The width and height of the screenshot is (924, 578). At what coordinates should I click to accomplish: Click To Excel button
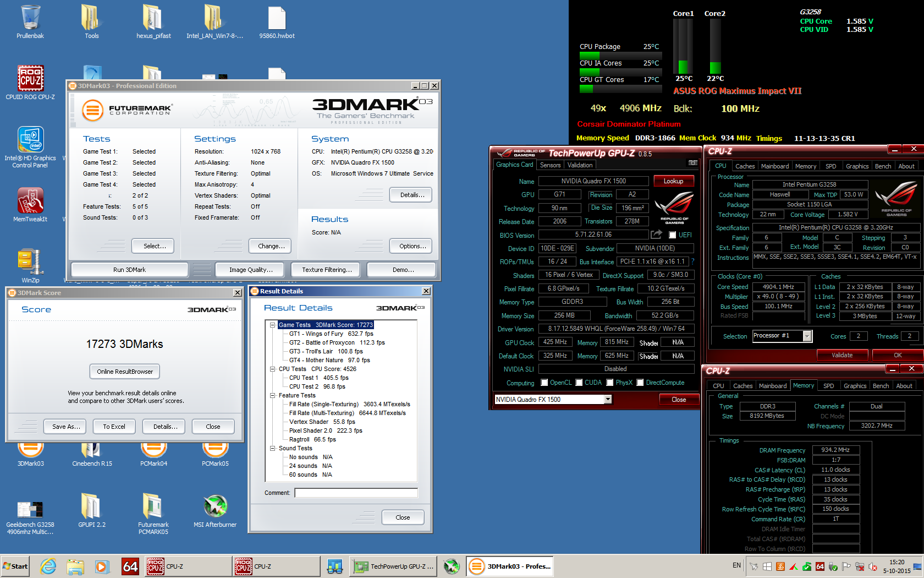point(114,427)
